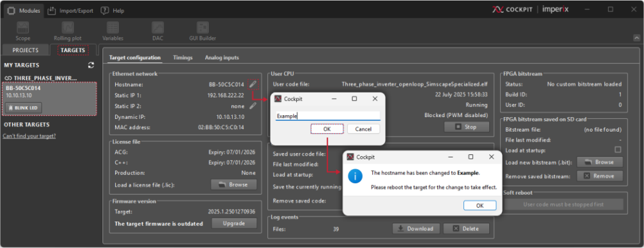Open the Variables module

coord(113,31)
